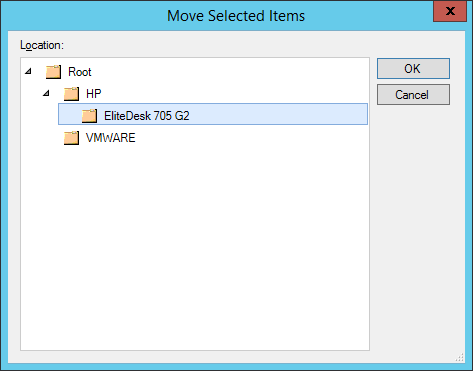This screenshot has width=473, height=371.
Task: Click the blank panel area beneath the Cancel button
Action: [417, 227]
